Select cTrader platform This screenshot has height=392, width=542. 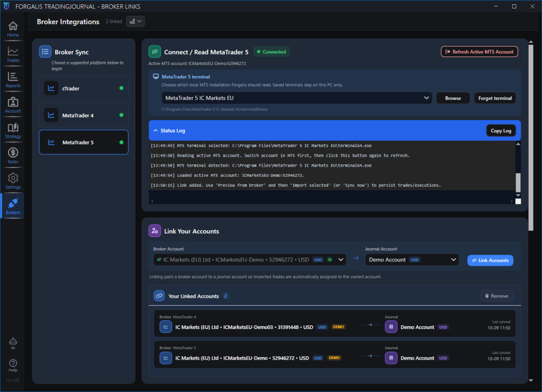click(x=84, y=88)
